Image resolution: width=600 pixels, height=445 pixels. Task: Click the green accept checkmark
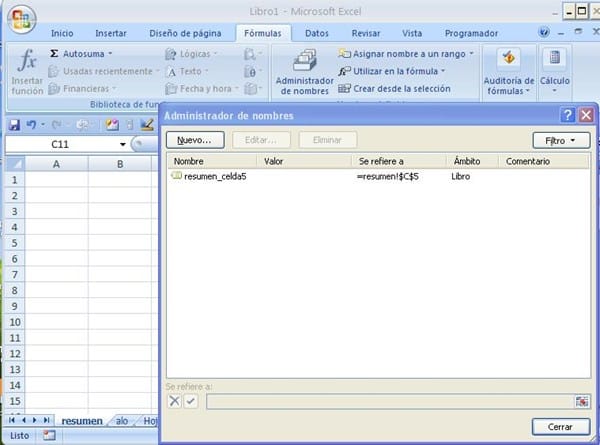(191, 401)
